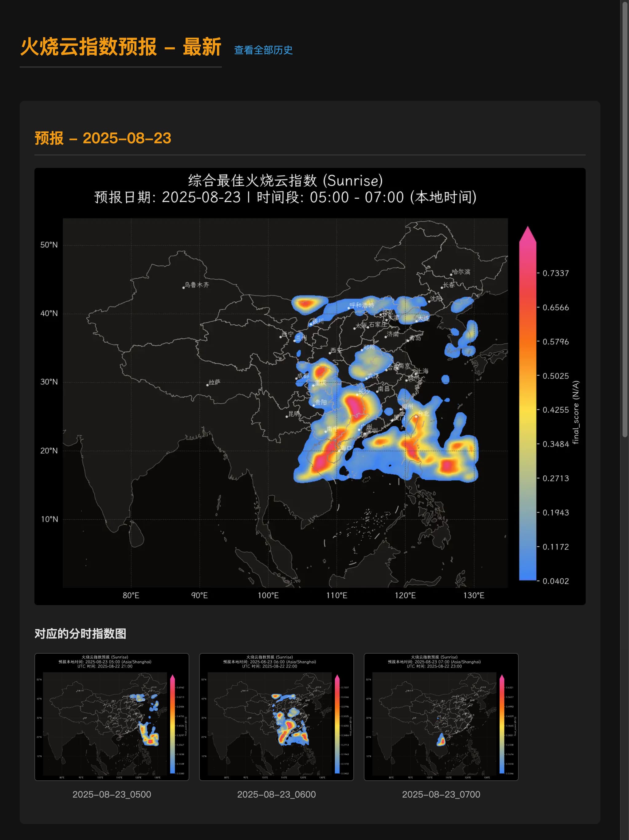Click the 对应的分时指数图 subheading
The width and height of the screenshot is (629, 840).
[80, 633]
